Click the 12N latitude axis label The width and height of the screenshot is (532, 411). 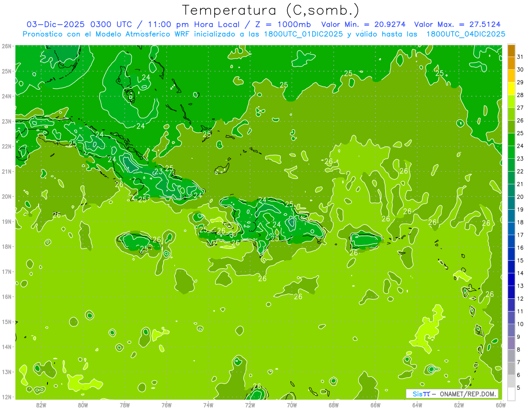pos(6,397)
